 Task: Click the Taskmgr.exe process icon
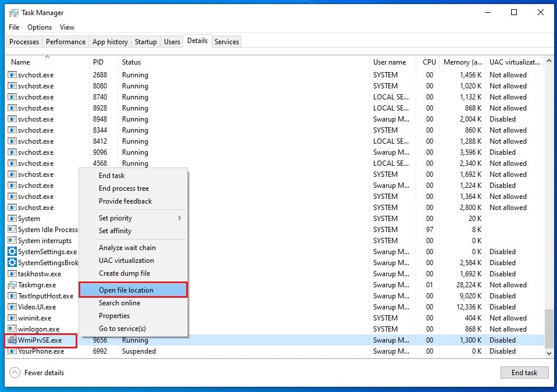pyautogui.click(x=12, y=284)
